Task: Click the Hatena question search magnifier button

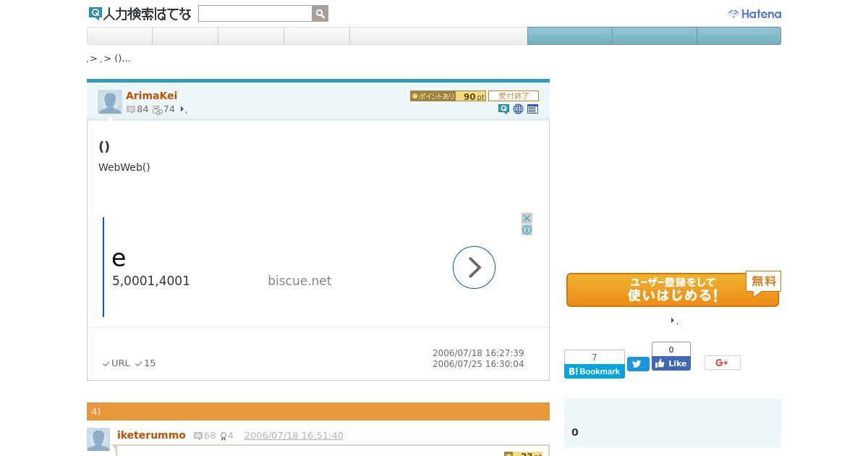Action: pos(320,14)
